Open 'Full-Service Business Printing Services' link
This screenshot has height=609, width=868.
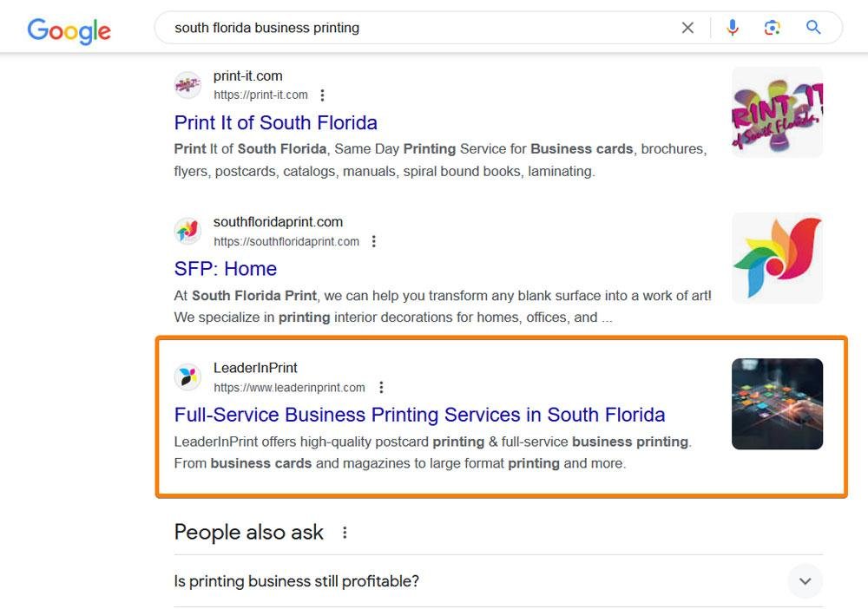pos(419,414)
